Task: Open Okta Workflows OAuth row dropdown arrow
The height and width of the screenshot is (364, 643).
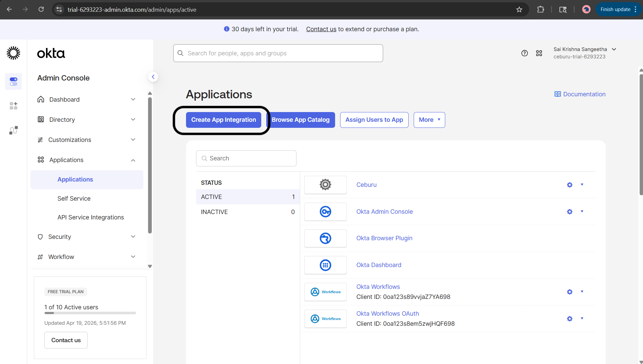Action: pyautogui.click(x=582, y=318)
